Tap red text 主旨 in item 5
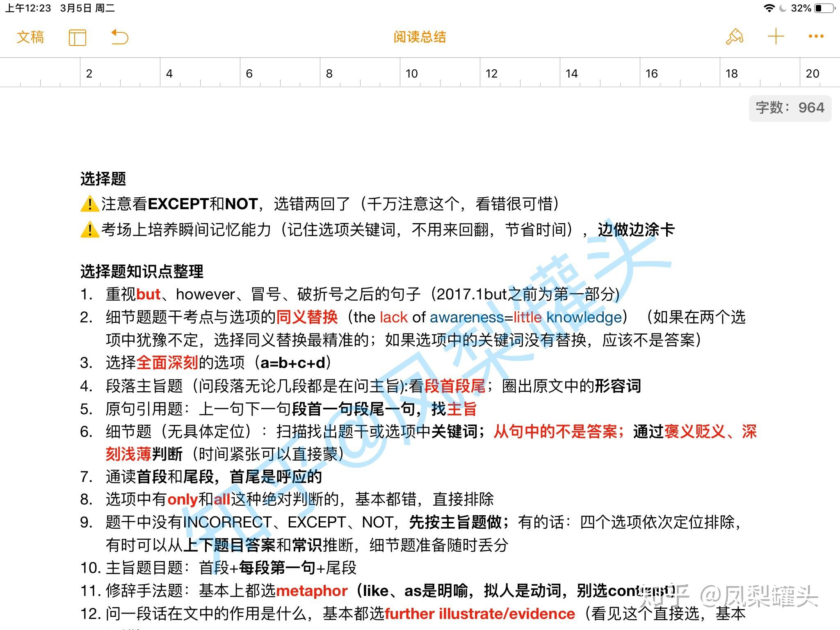This screenshot has width=840, height=630. pos(462,409)
